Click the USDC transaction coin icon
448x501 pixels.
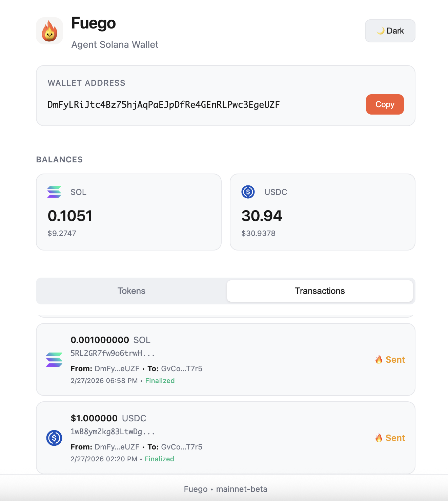pos(54,438)
